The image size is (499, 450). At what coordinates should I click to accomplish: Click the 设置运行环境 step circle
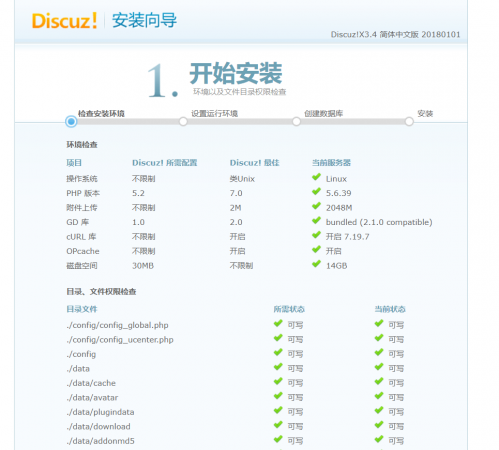[x=183, y=122]
